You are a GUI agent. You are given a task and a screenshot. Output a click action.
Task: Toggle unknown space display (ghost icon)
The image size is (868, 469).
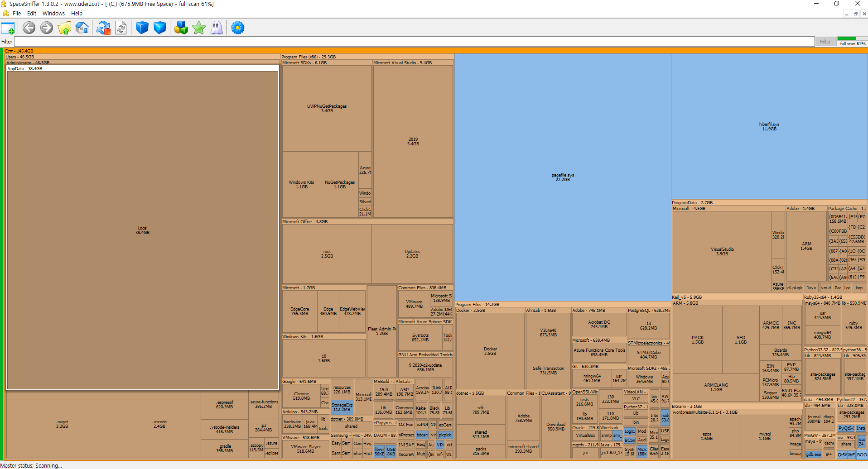pos(217,28)
